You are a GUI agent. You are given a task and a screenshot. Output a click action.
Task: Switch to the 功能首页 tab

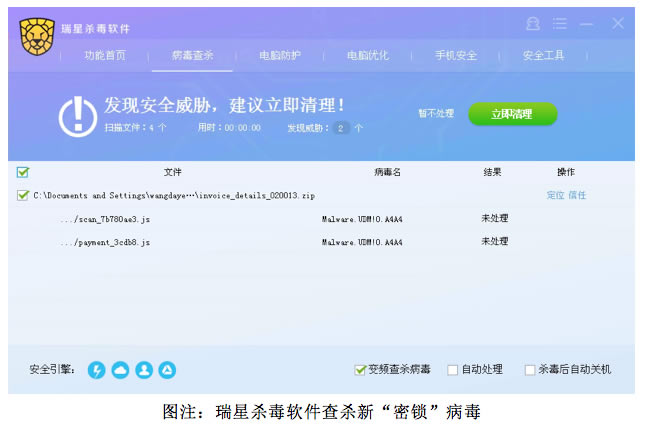pyautogui.click(x=105, y=55)
